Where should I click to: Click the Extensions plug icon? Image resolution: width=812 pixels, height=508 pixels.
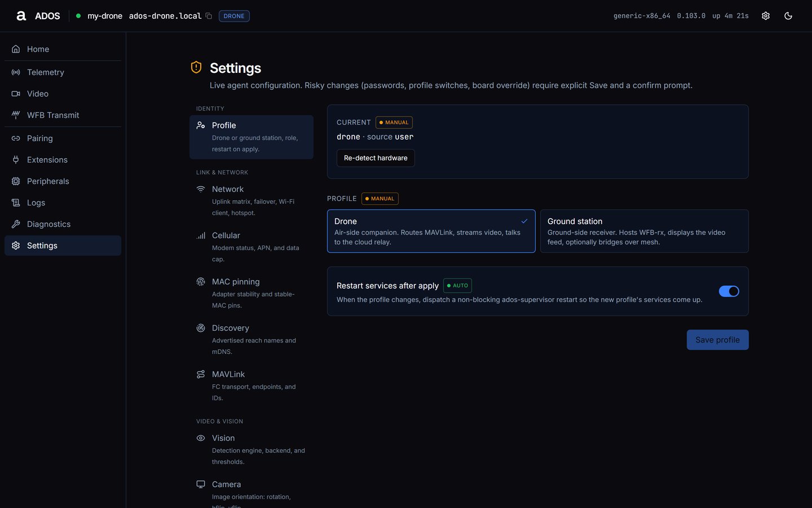coord(16,160)
